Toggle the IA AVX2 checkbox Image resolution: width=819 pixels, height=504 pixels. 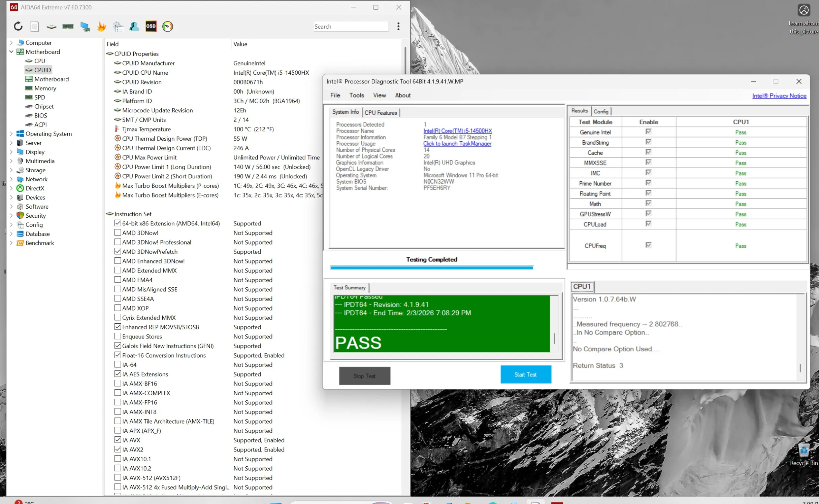tap(118, 449)
